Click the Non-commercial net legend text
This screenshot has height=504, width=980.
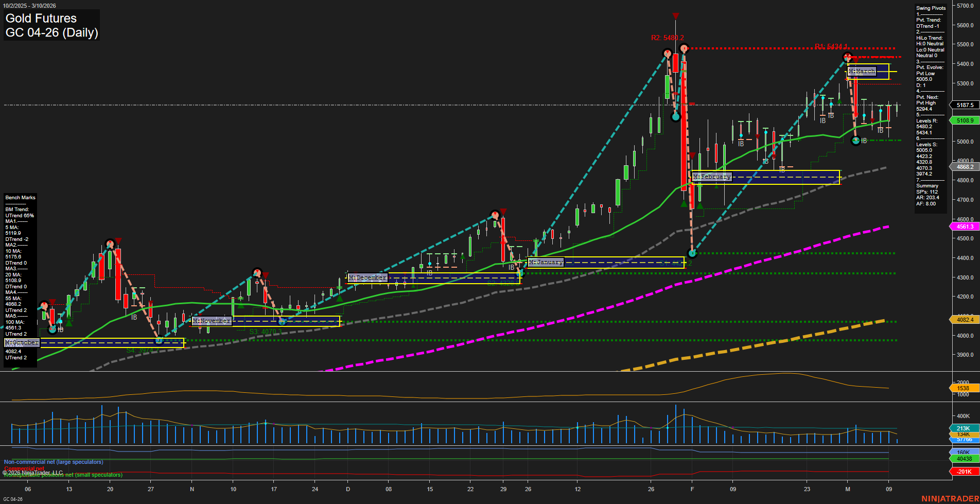53,462
